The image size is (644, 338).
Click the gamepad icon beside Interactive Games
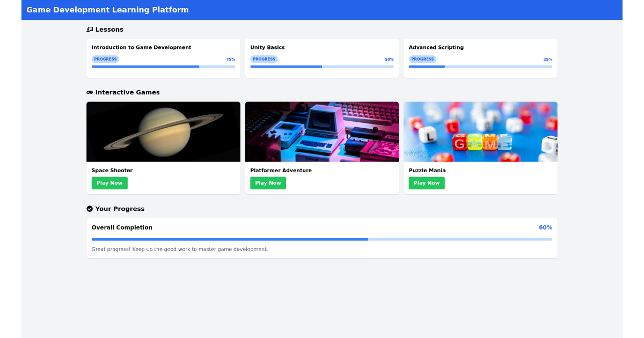click(90, 92)
